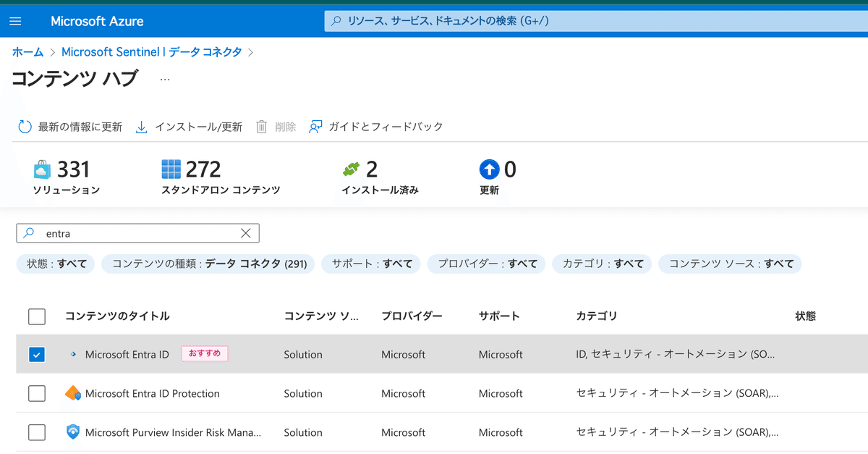Click the breadcrumb chevron after データ コネクタ
This screenshot has height=454, width=868.
[251, 52]
